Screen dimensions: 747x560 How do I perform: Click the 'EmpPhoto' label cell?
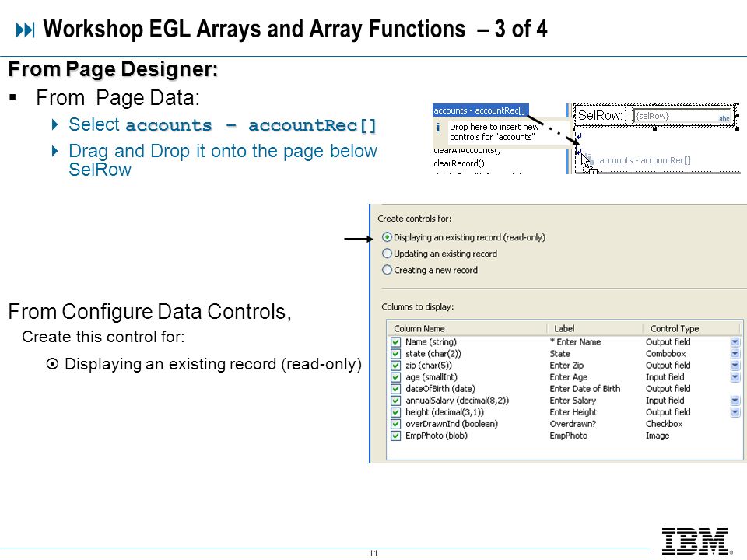568,436
